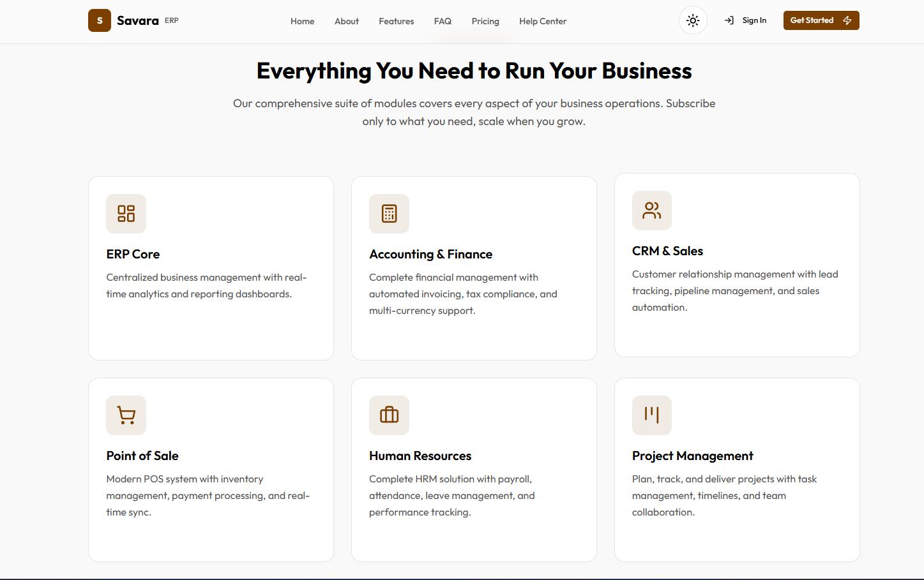Image resolution: width=924 pixels, height=580 pixels.
Task: Click the Project Management kanban icon
Action: (652, 415)
